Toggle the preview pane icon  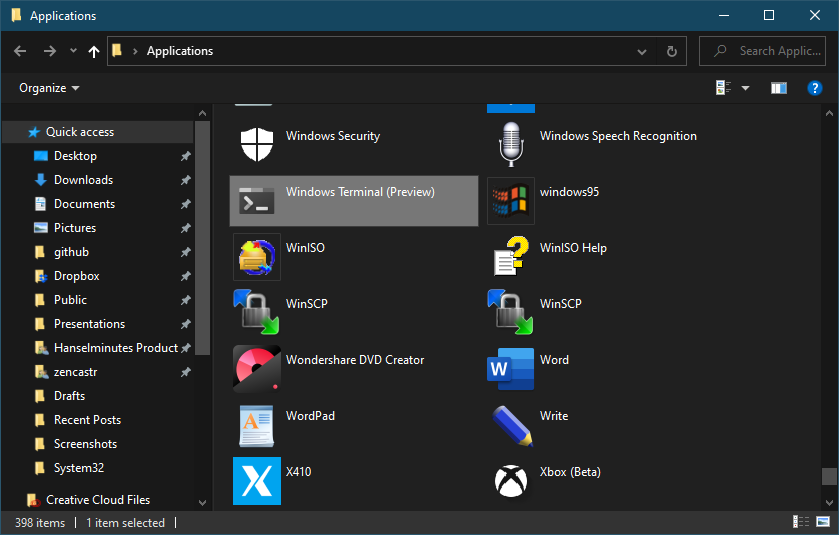pyautogui.click(x=779, y=88)
